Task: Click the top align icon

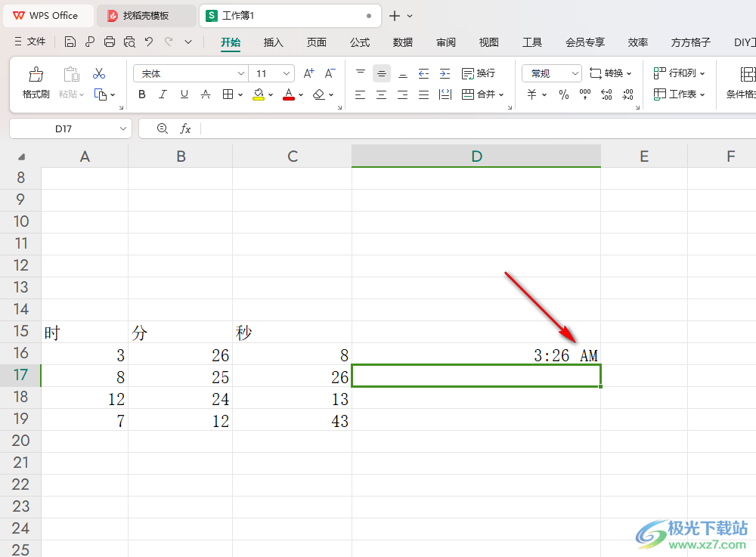Action: (x=360, y=73)
